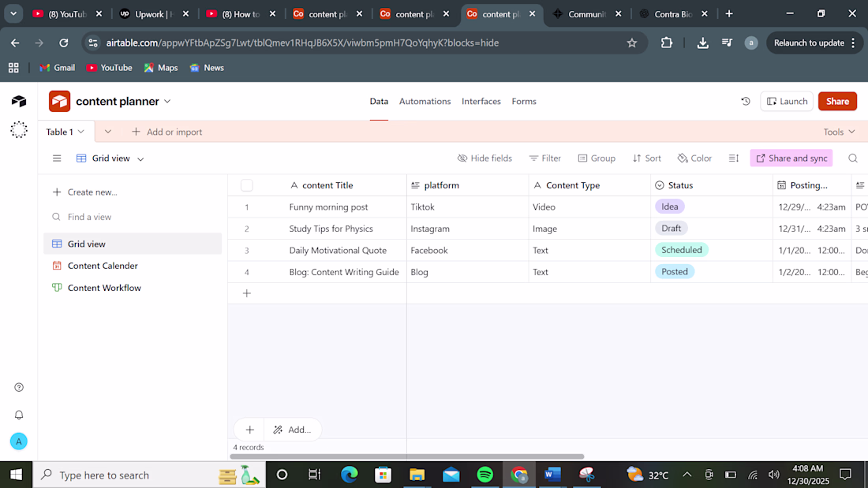Open File Explorer from the taskbar

(x=417, y=475)
